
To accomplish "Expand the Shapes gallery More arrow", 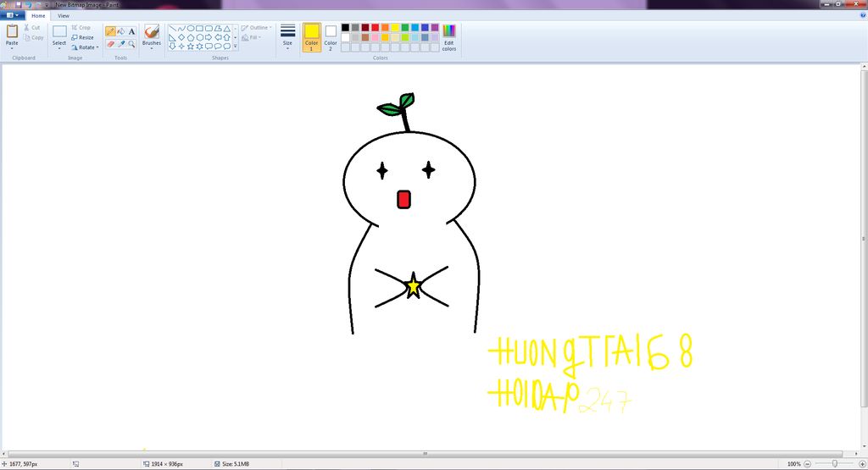I will point(236,46).
